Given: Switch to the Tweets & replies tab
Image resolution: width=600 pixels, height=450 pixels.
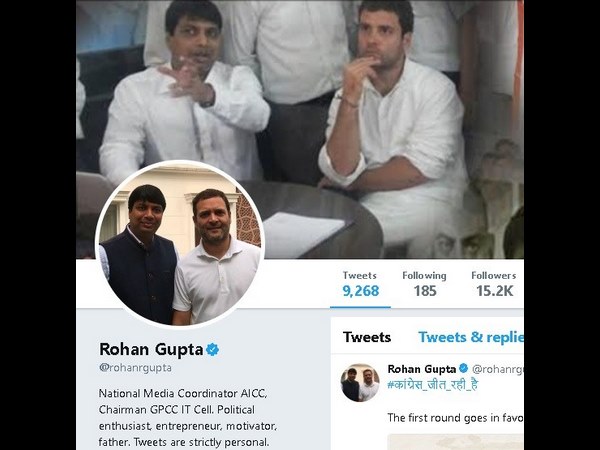Looking at the screenshot, I should pos(470,337).
